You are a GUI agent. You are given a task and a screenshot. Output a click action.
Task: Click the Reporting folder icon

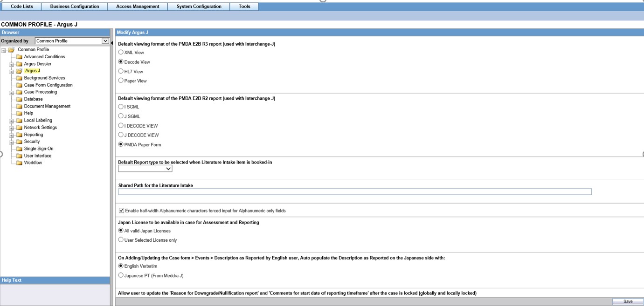point(19,135)
